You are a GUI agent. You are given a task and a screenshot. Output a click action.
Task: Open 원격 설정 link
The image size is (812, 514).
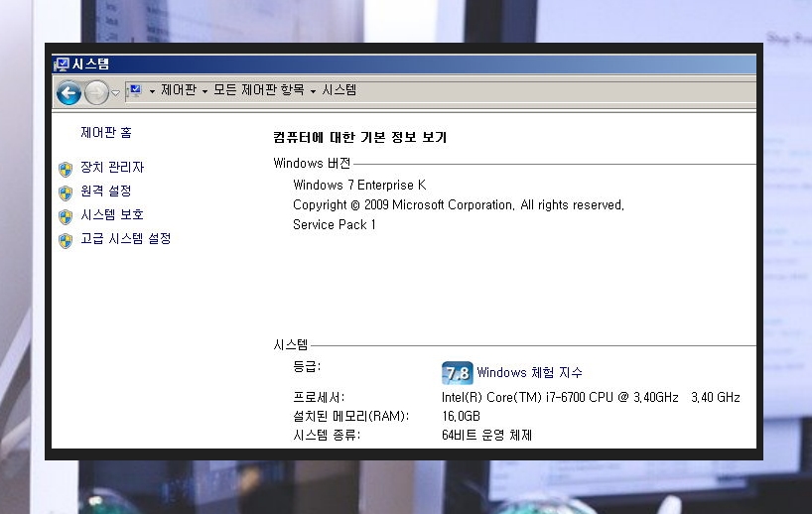pos(106,191)
